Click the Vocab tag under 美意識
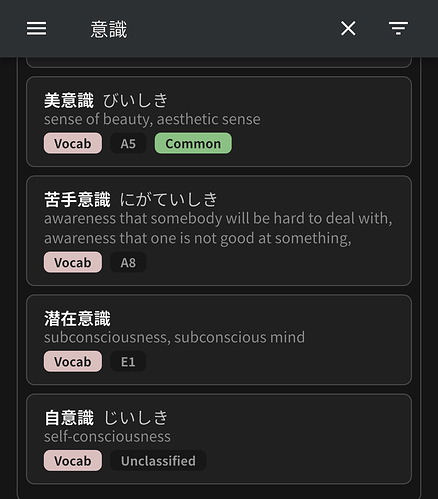 tap(73, 144)
